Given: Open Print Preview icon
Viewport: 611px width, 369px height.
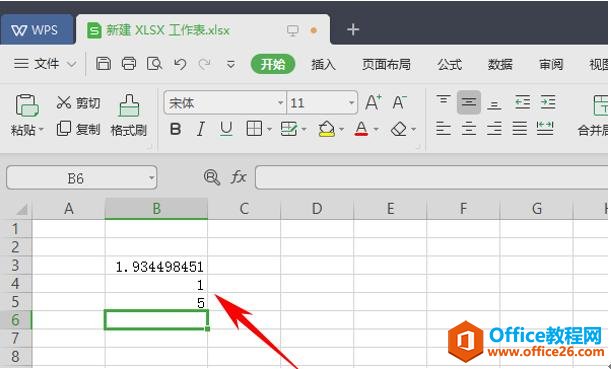Looking at the screenshot, I should (154, 64).
